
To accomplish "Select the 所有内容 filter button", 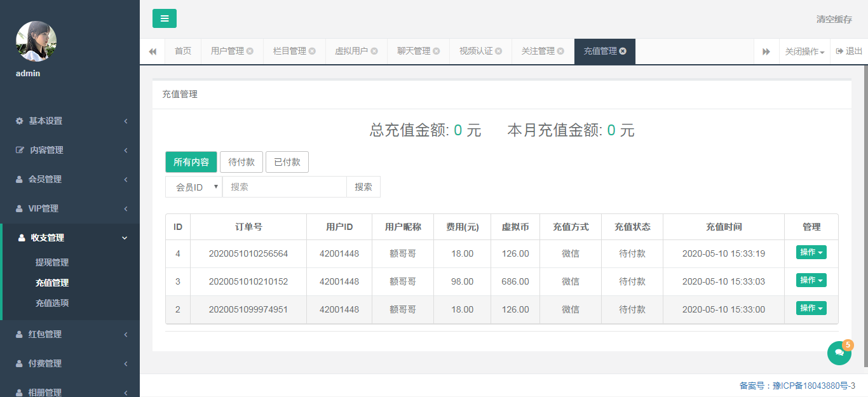I will (191, 162).
